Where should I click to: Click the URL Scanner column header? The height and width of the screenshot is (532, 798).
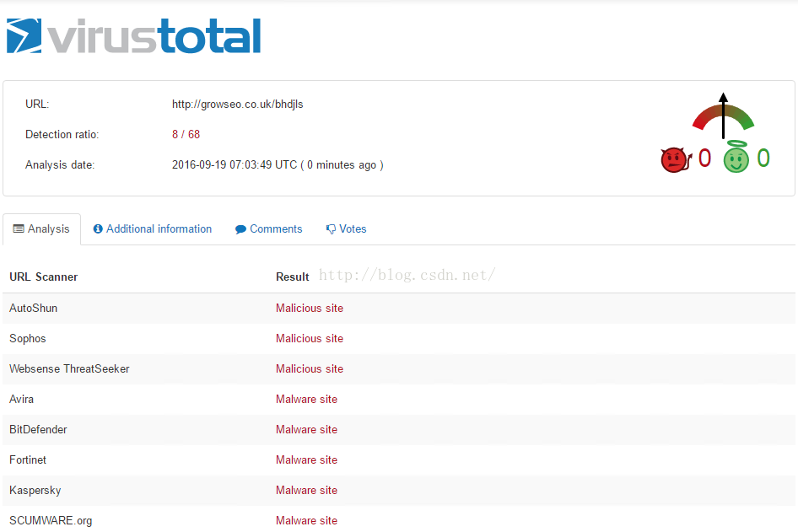coord(44,277)
